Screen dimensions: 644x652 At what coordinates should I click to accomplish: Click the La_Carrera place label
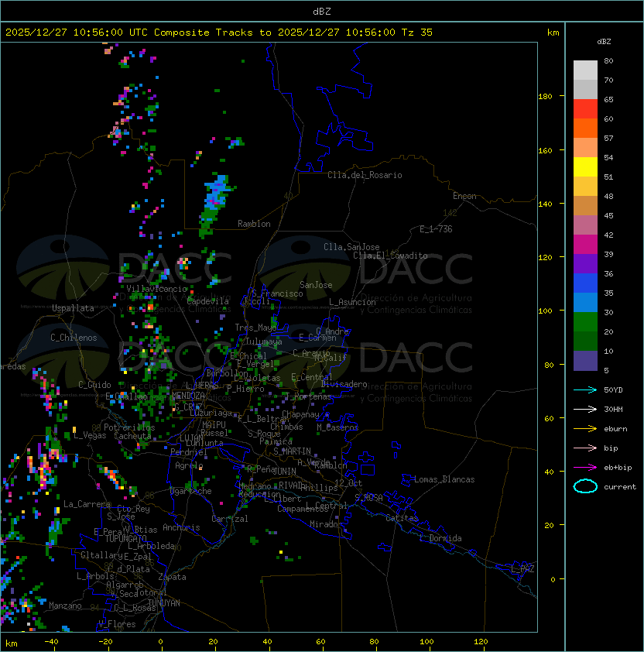click(x=87, y=504)
